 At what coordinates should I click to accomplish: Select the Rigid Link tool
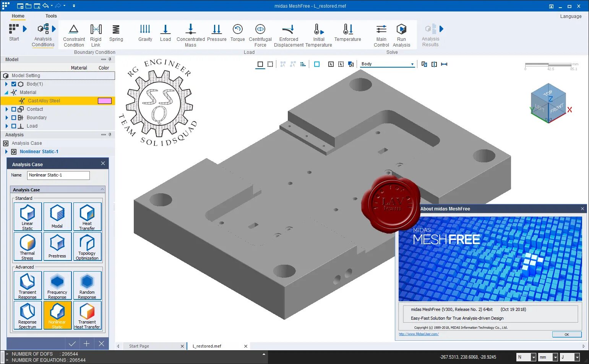click(96, 36)
